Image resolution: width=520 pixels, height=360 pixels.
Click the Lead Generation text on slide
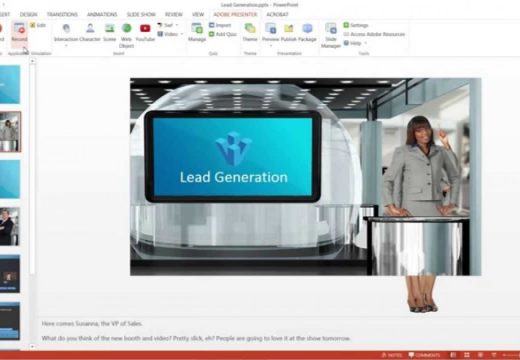(x=234, y=177)
